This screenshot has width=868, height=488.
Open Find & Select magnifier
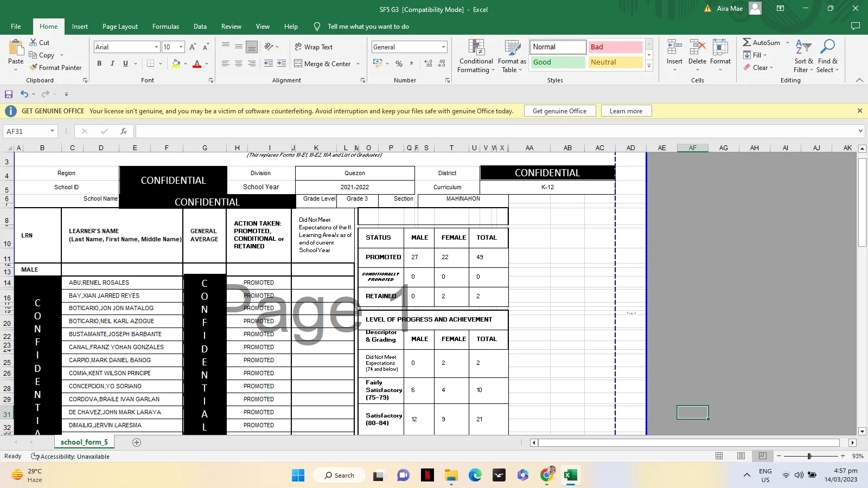click(828, 56)
